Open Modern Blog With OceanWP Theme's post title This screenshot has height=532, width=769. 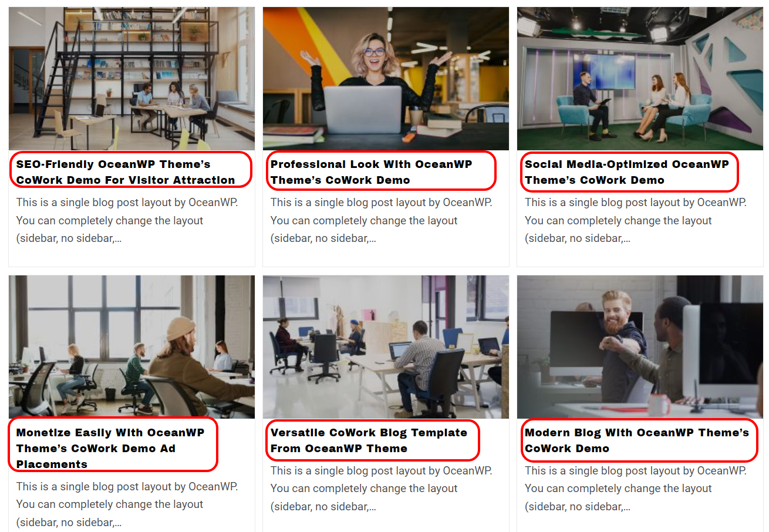point(637,440)
